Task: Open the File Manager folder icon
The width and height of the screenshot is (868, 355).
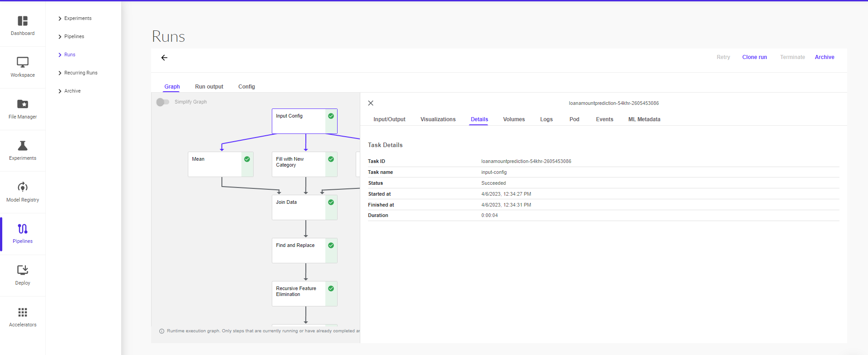Action: pyautogui.click(x=23, y=104)
